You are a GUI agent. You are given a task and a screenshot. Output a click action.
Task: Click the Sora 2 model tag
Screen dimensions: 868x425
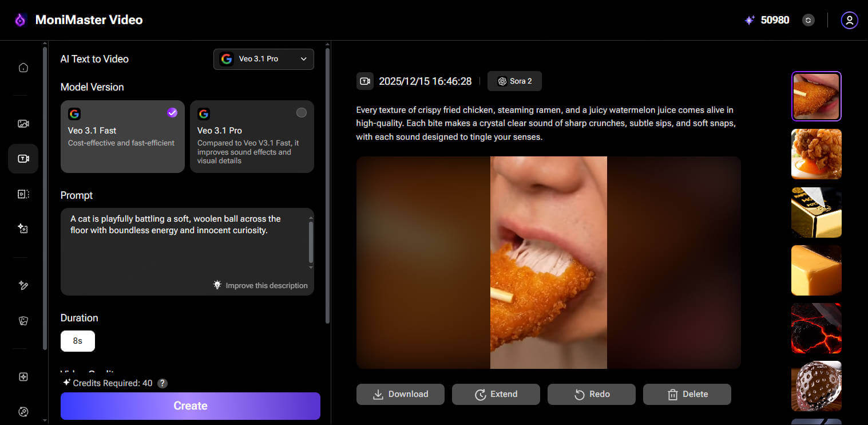click(514, 81)
